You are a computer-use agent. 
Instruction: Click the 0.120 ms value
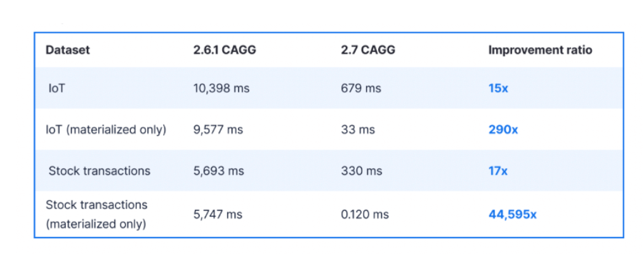tap(366, 214)
